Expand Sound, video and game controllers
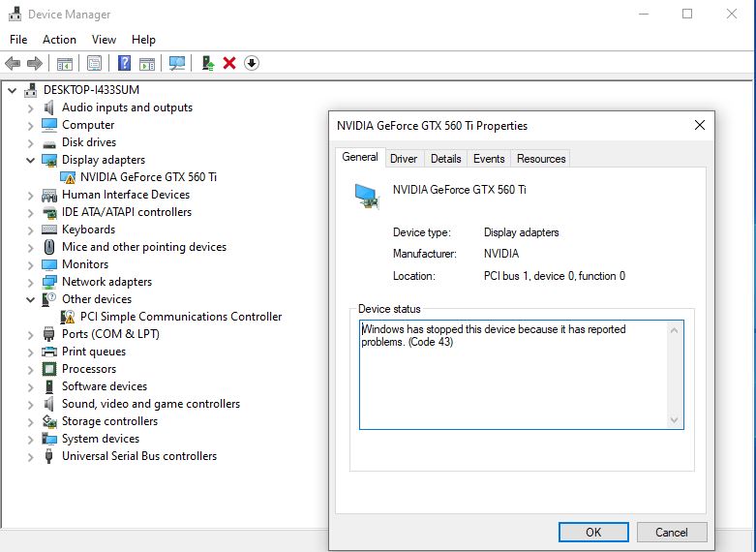 pyautogui.click(x=30, y=405)
